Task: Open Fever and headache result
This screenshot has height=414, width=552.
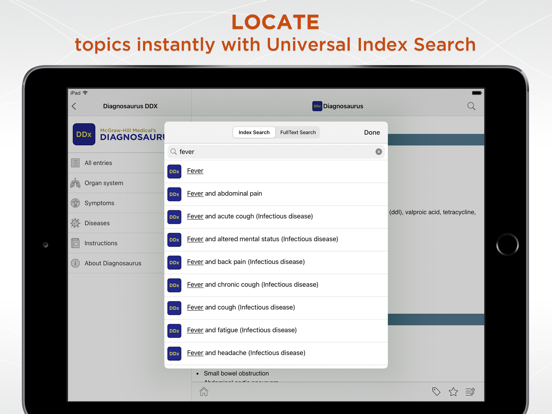Action: tap(276, 353)
